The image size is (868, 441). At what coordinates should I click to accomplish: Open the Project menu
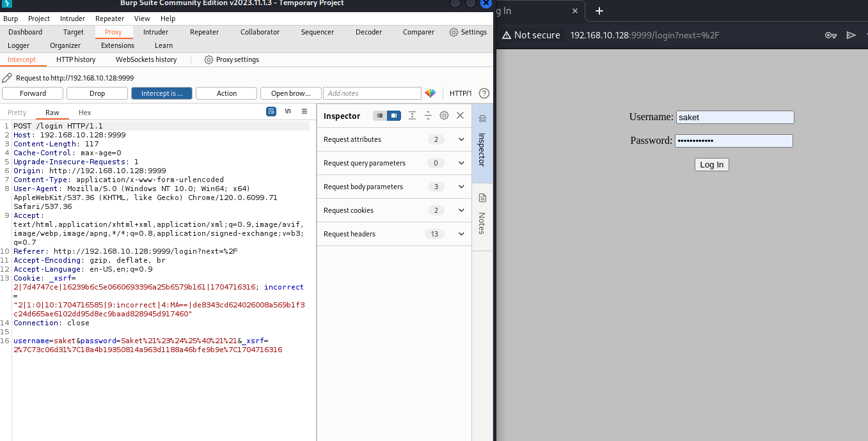39,19
